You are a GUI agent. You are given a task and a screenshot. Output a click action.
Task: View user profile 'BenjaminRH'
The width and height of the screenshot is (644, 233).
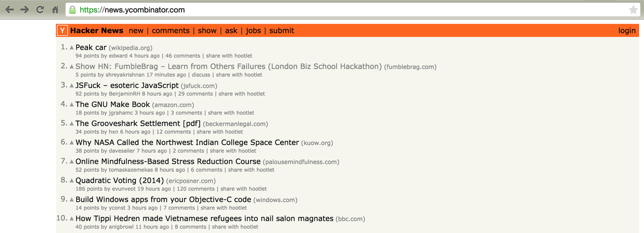click(x=124, y=93)
